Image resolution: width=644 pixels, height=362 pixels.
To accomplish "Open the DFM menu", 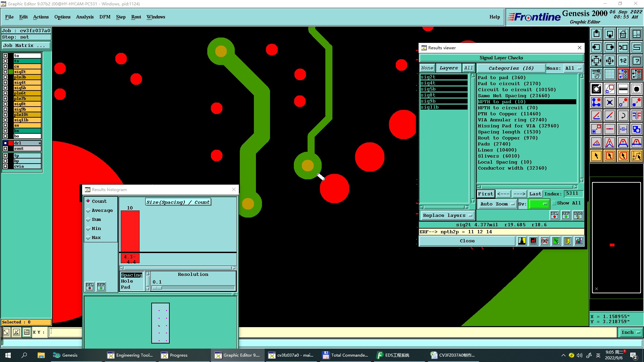I will [x=105, y=17].
